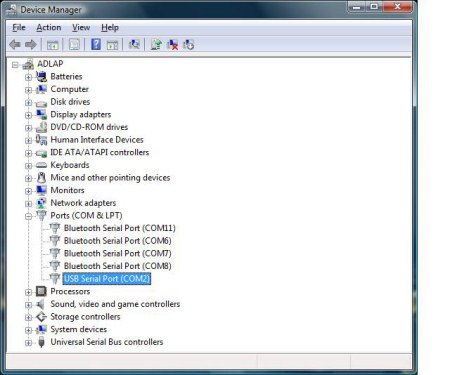Select the Ports (COM & LPT) label
The image size is (450, 375).
tap(86, 216)
